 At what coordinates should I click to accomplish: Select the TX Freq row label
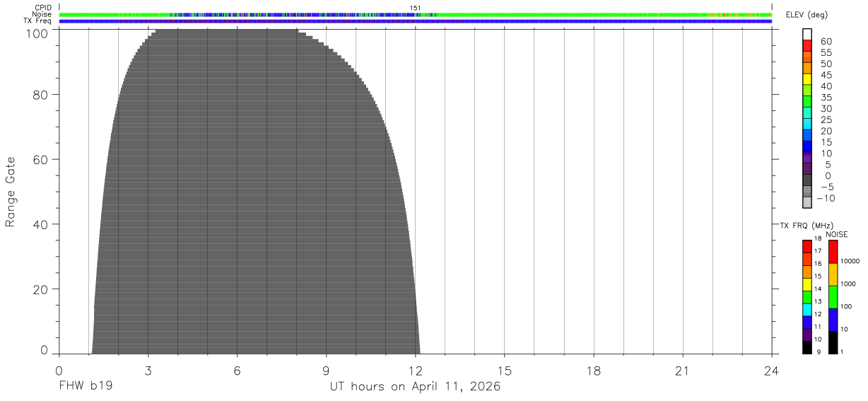(38, 21)
